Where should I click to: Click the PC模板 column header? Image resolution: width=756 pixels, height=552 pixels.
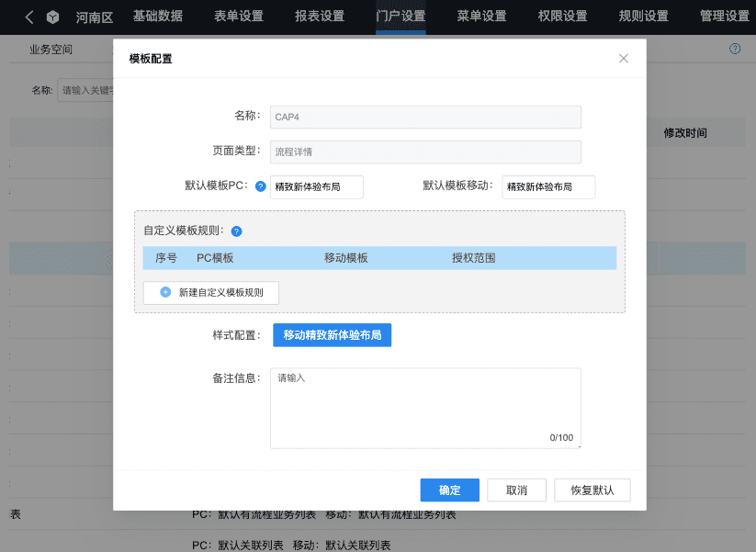[215, 258]
